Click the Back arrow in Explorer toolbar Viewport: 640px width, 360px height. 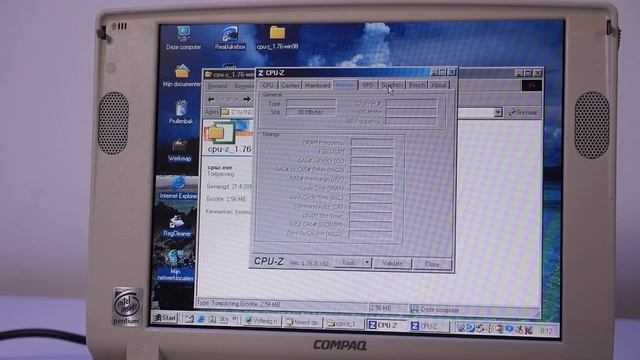[211, 99]
